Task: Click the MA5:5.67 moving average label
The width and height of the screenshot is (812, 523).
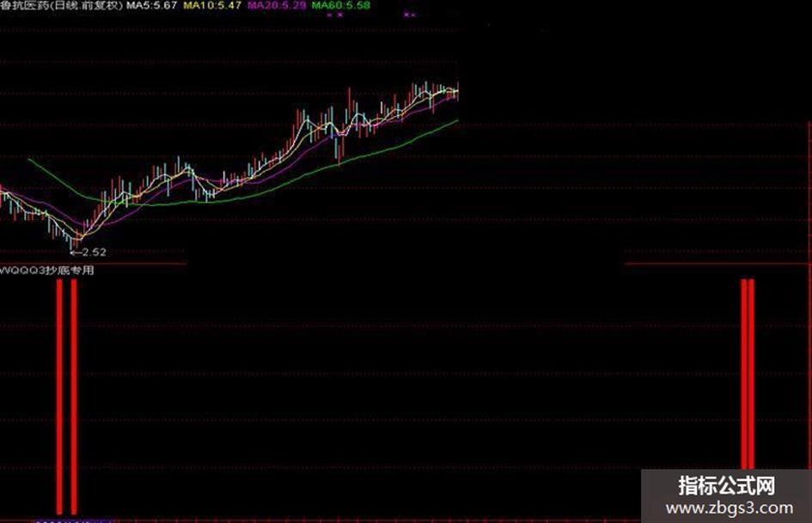Action: [152, 5]
